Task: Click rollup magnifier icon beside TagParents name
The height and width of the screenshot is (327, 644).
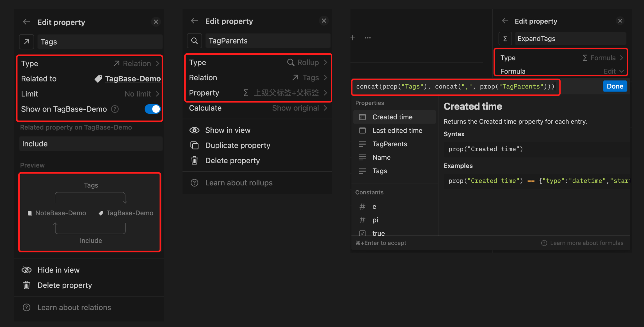Action: click(x=194, y=41)
